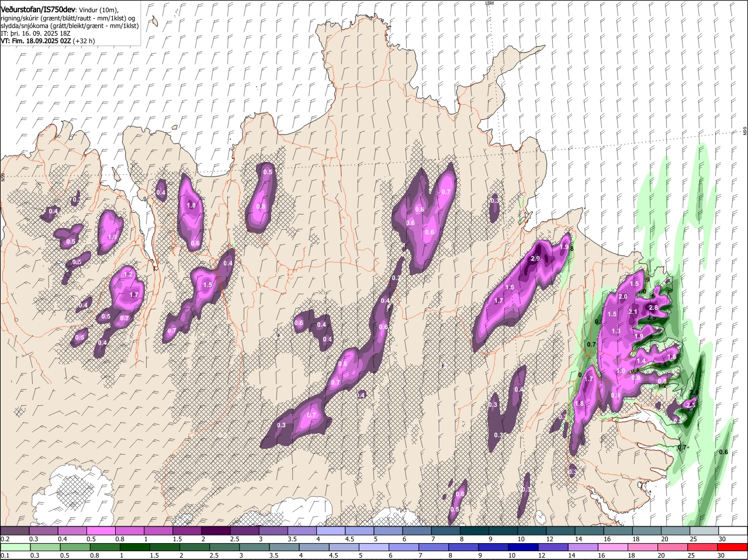The height and width of the screenshot is (560, 748).
Task: Click the 2.6 value off the east coast
Action: click(x=694, y=392)
